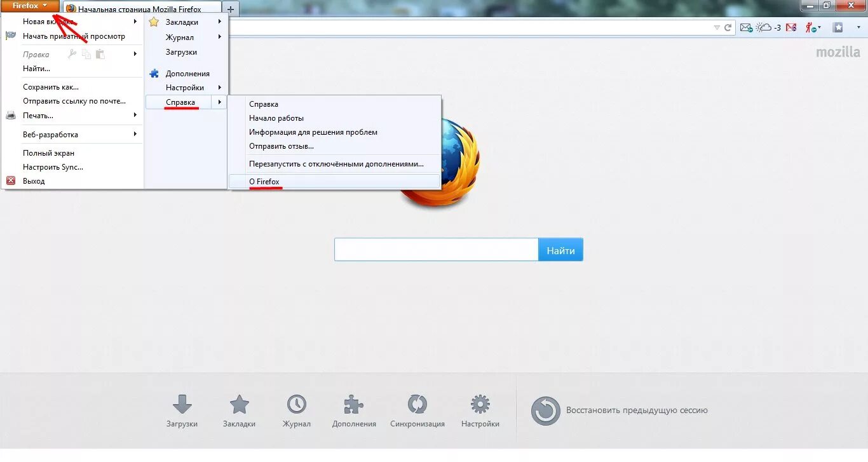Click the private browsing mask icon
The width and height of the screenshot is (868, 462).
point(11,36)
